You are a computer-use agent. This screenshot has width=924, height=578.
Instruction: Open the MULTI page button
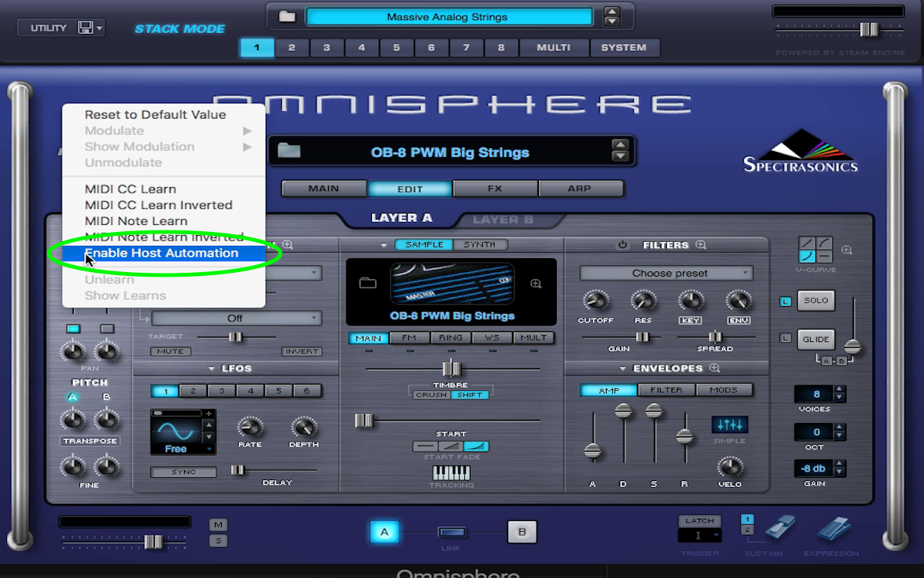pyautogui.click(x=554, y=47)
